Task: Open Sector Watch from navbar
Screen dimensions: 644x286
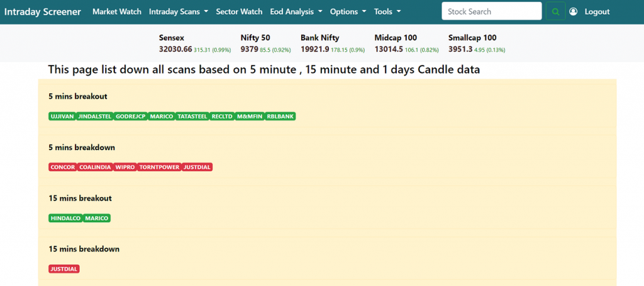Action: [239, 11]
